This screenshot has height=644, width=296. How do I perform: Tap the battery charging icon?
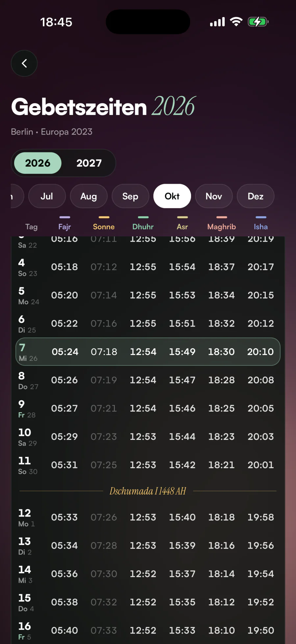(x=259, y=22)
